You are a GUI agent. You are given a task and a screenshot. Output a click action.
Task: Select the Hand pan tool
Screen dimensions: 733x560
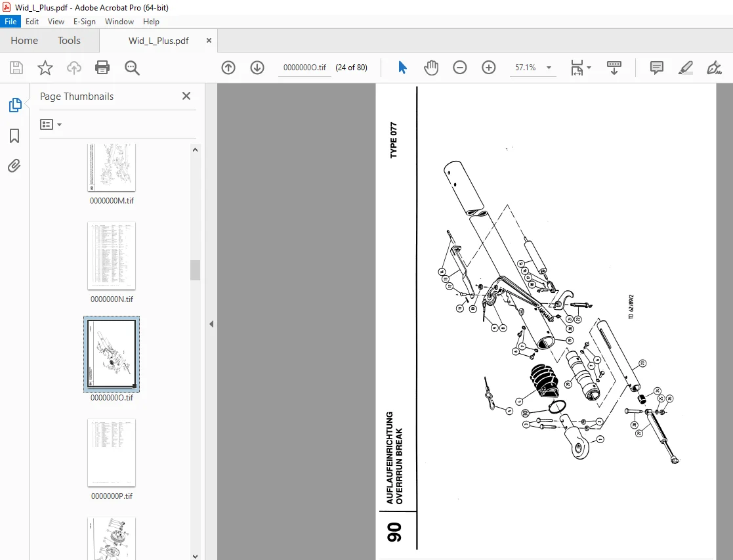click(431, 68)
